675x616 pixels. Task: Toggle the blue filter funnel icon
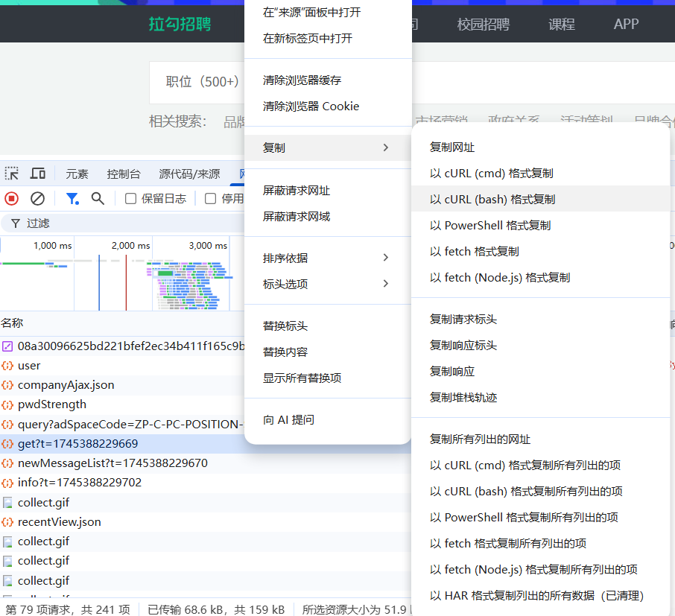tap(72, 198)
